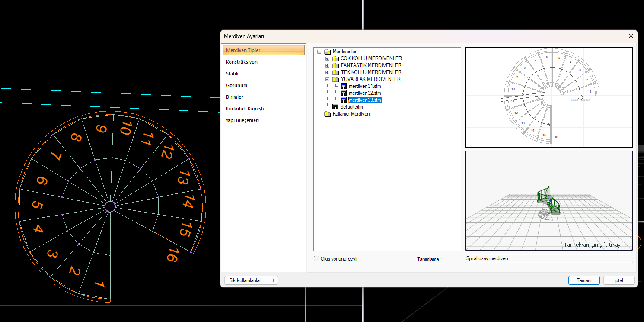Image resolution: width=644 pixels, height=322 pixels.
Task: Select the TEK KOLLU MERDIVENLER label
Action: tap(371, 72)
